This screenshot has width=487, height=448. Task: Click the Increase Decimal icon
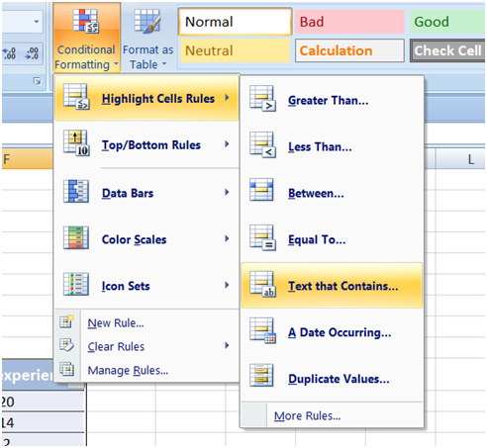(x=9, y=53)
